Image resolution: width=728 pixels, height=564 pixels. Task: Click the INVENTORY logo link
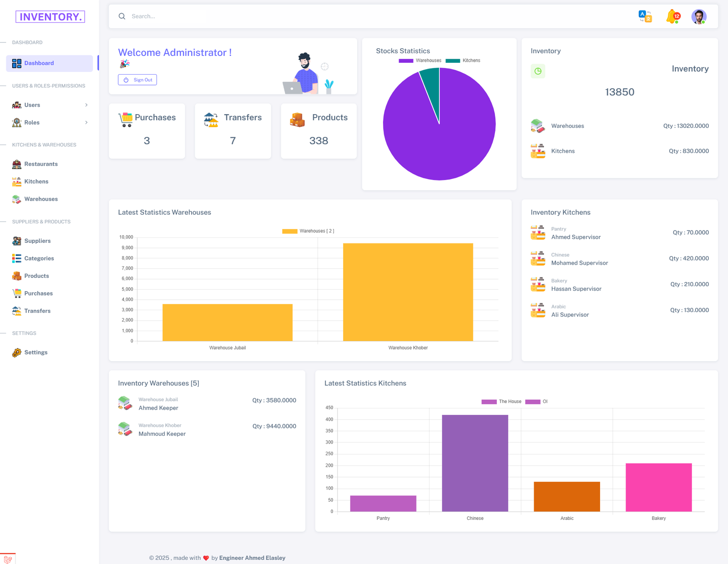click(x=50, y=17)
